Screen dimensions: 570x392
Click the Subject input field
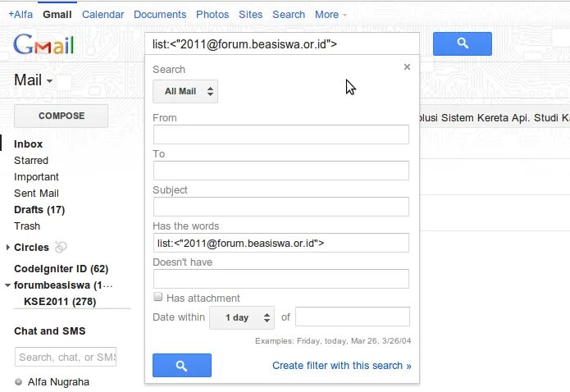click(x=281, y=207)
